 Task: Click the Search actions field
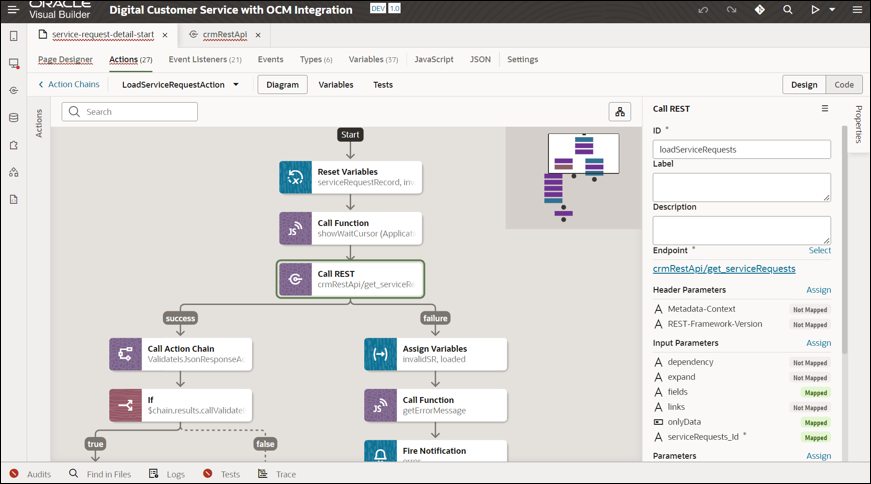point(129,112)
